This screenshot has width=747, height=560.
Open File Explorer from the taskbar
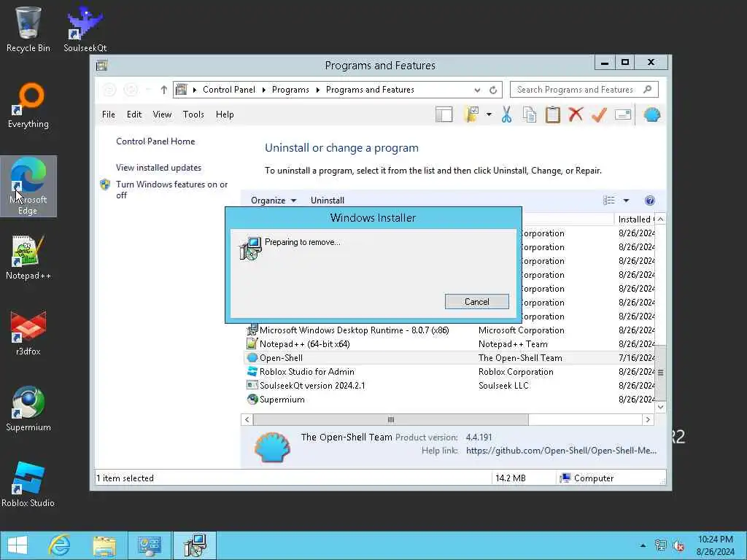click(x=104, y=545)
